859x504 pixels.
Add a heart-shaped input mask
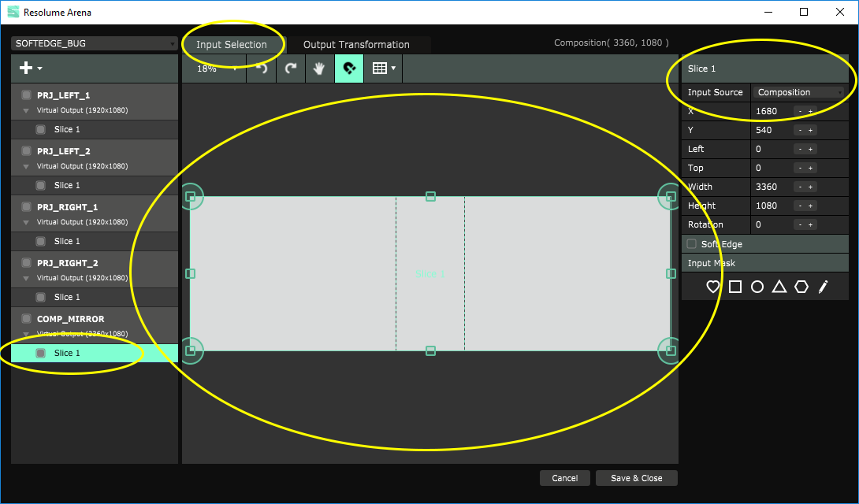tap(713, 287)
